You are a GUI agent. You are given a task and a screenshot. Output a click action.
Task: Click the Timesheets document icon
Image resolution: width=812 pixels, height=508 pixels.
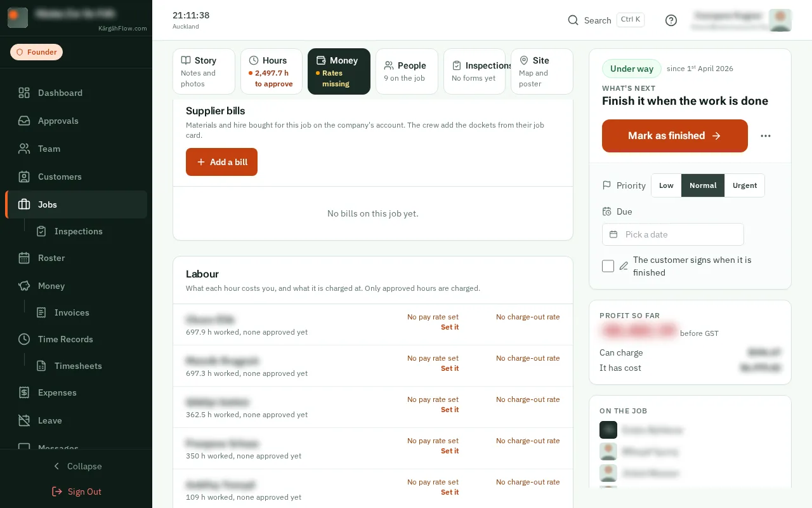[41, 366]
